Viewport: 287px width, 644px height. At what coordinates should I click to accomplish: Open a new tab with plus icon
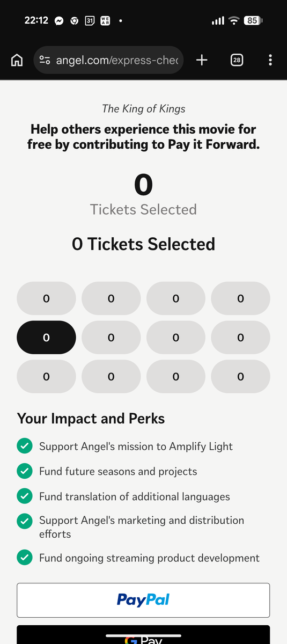click(202, 60)
